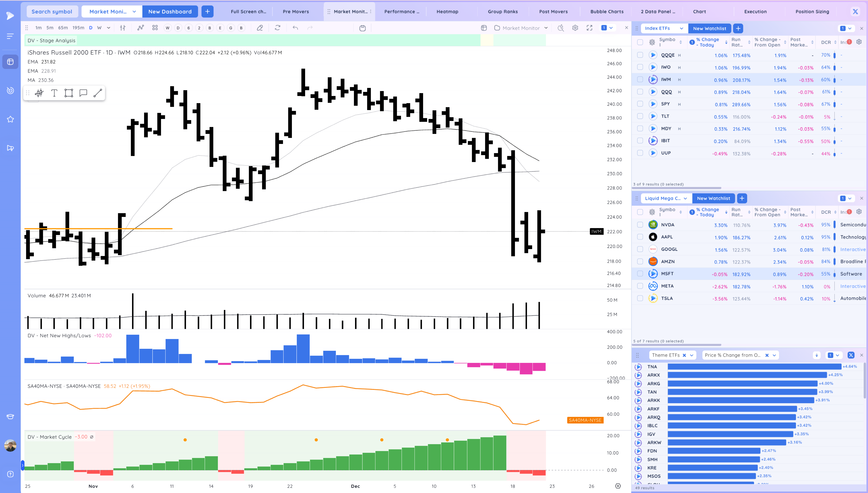Click the chart fullscreen expand icon
The image size is (868, 493).
tap(590, 28)
